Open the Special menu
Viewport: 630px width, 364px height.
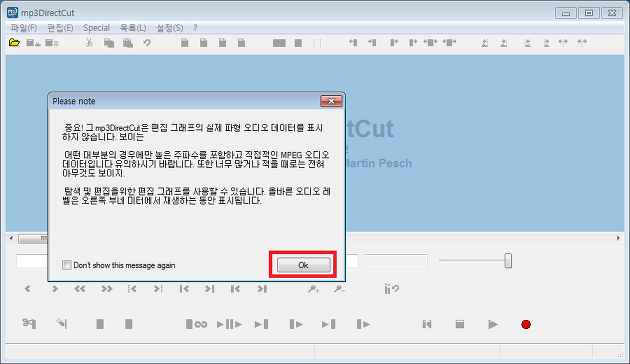point(96,28)
